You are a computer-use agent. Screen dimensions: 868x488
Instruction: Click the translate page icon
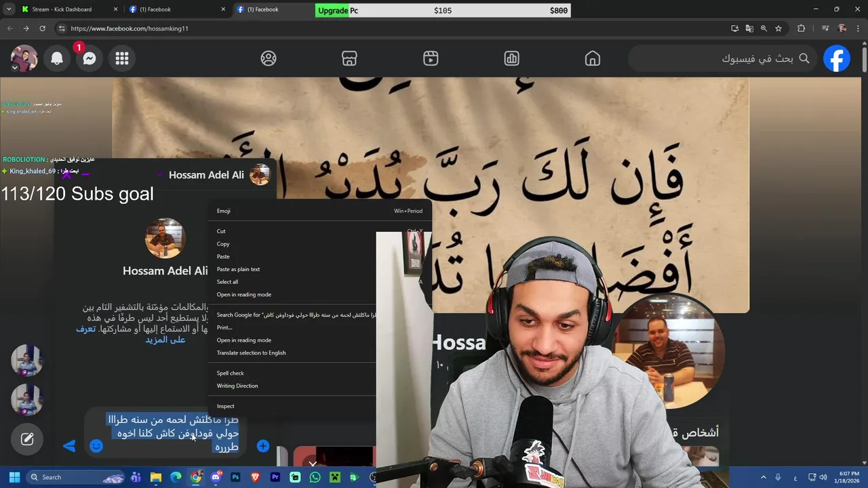click(749, 28)
